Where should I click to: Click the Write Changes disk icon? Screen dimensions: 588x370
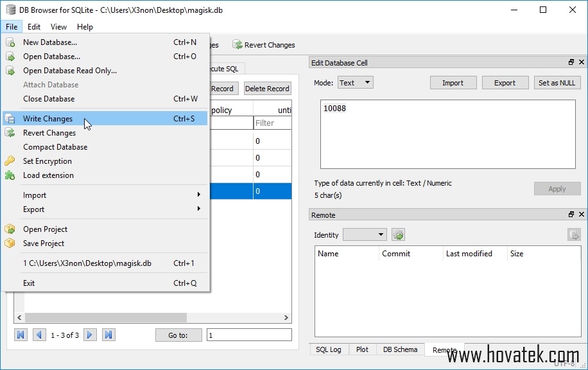pos(10,119)
